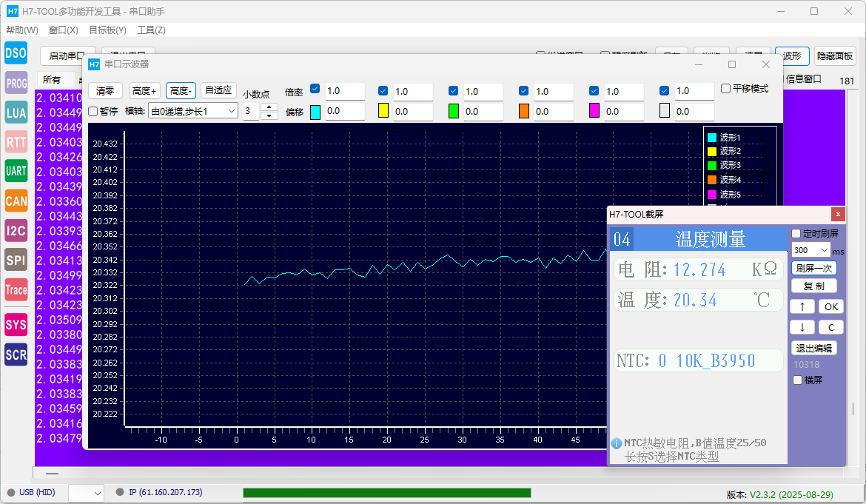This screenshot has width=866, height=504.
Task: Open the 300 ms refresh interval dropdown
Action: [810, 250]
